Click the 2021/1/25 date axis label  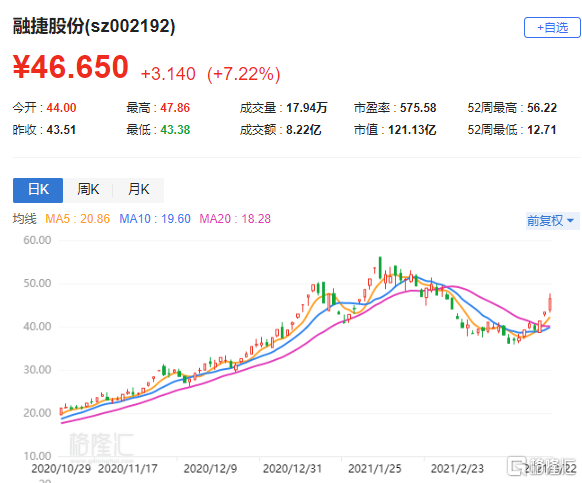pyautogui.click(x=375, y=469)
